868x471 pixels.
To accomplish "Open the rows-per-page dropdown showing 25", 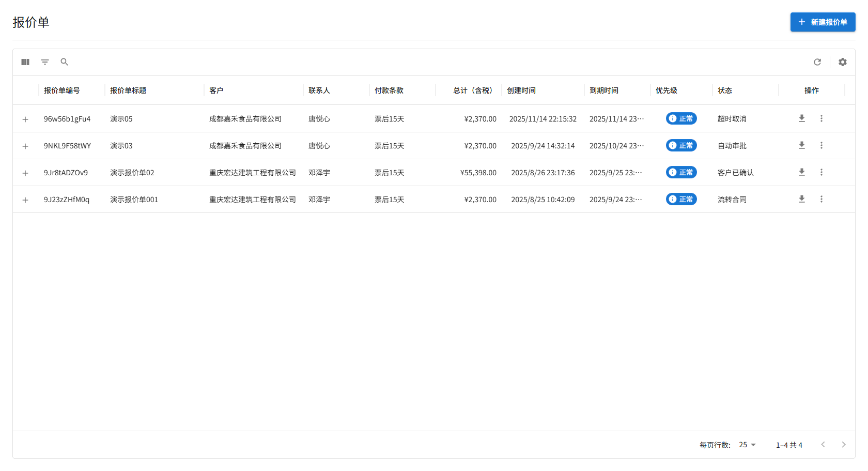I will 747,445.
